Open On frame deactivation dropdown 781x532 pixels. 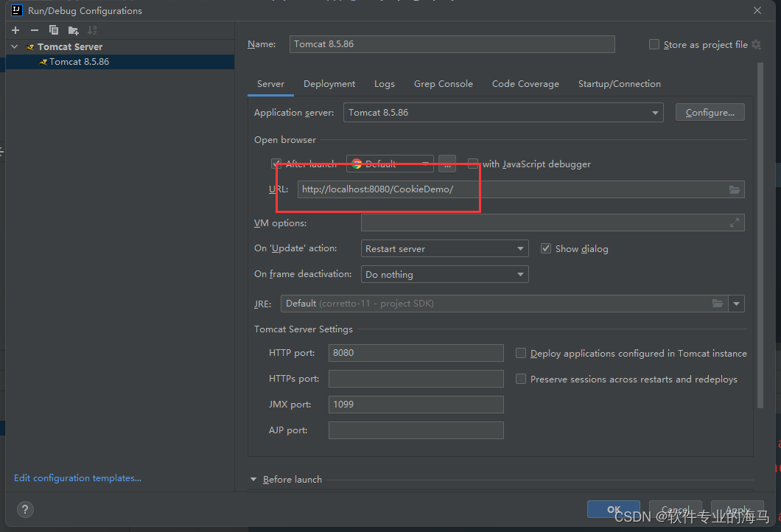444,274
